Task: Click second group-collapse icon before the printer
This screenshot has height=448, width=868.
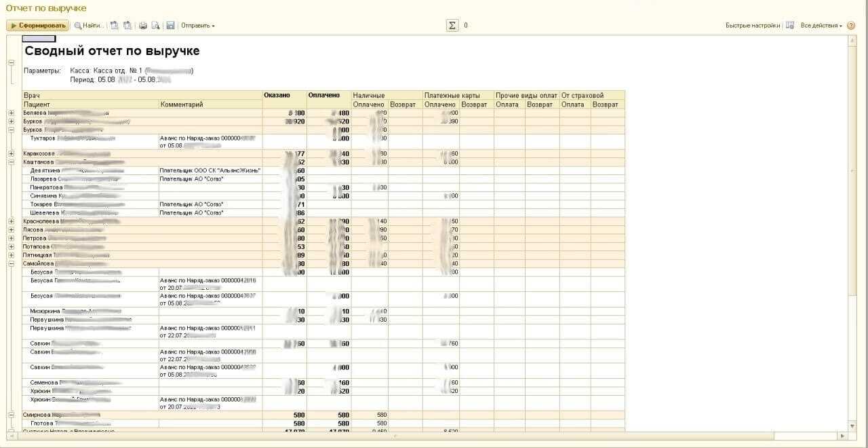Action: point(127,26)
